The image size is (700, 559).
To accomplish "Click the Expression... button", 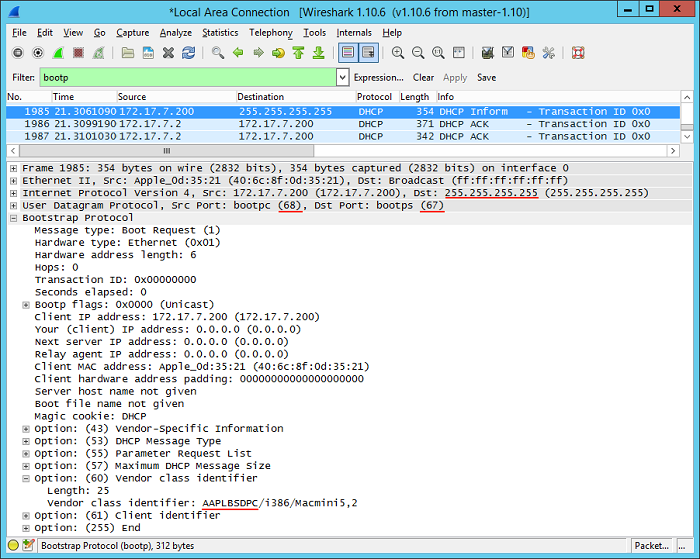I will pyautogui.click(x=379, y=77).
